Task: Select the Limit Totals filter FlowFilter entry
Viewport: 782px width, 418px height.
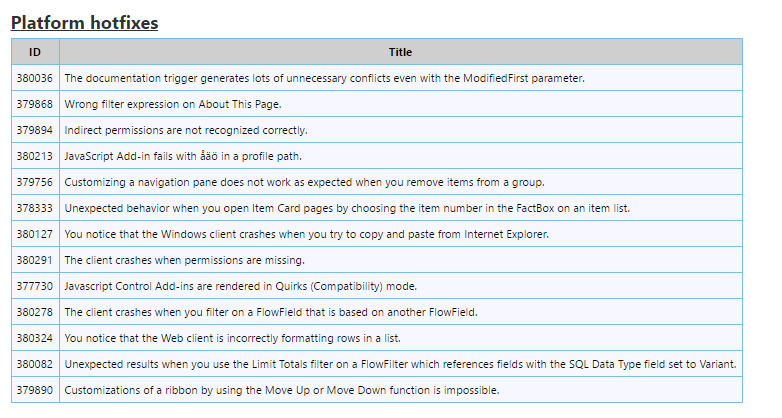Action: pos(400,364)
